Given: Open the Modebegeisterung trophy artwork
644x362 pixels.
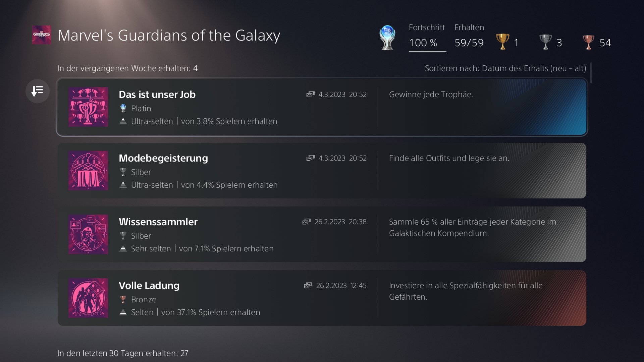Looking at the screenshot, I should 88,171.
